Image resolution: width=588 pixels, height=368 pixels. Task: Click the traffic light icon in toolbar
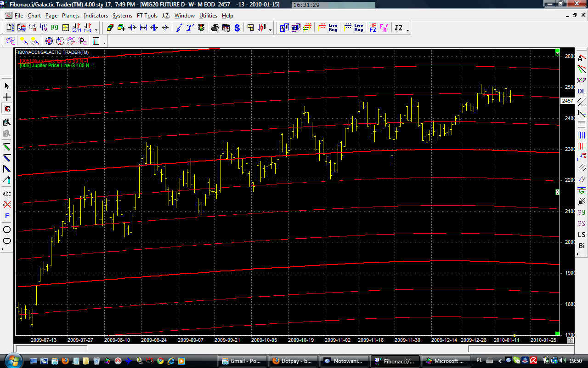(201, 28)
